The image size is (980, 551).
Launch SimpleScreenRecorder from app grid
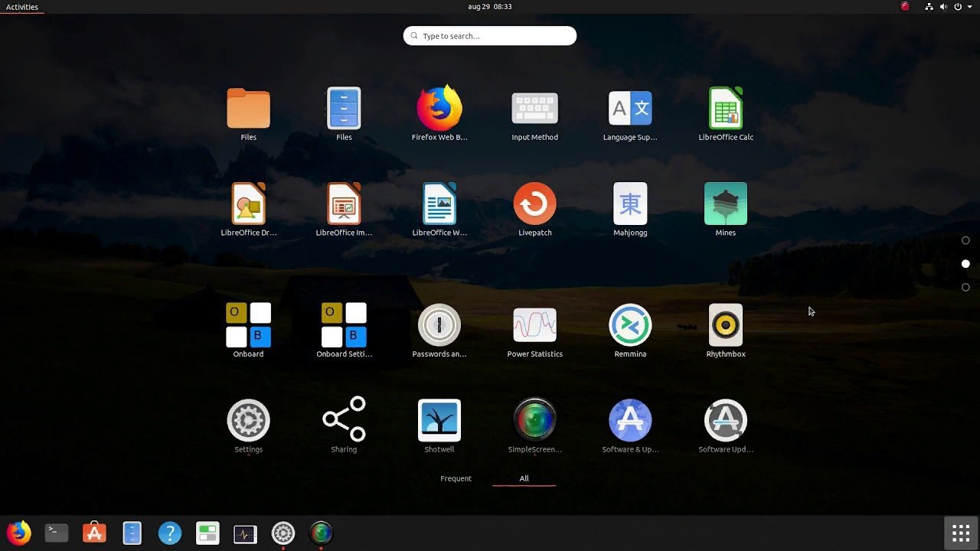click(534, 421)
